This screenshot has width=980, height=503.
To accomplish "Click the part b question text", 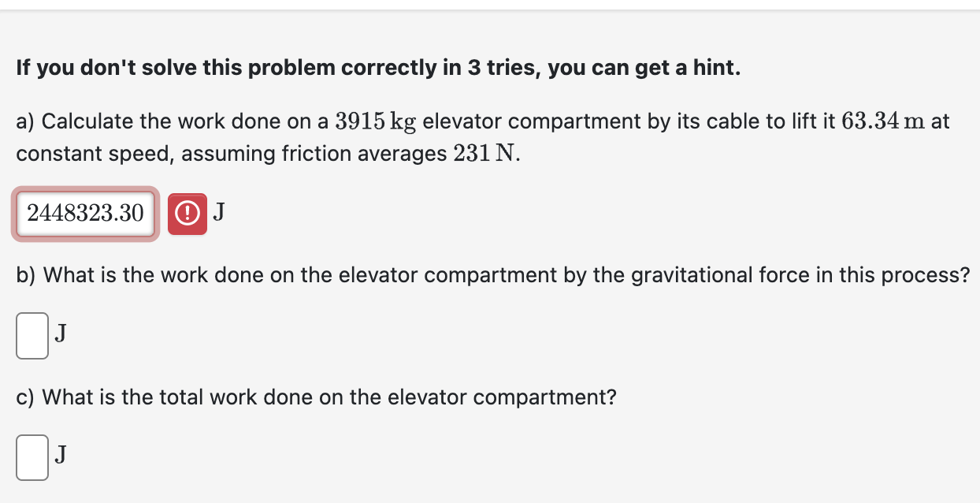I will 488,275.
